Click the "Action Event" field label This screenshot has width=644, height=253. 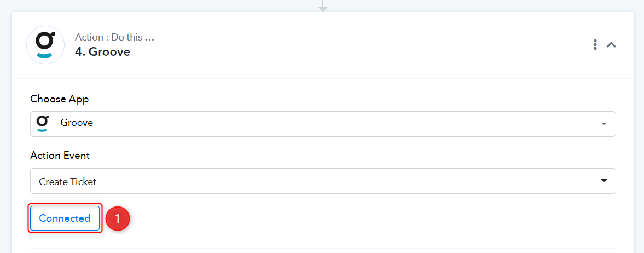60,156
